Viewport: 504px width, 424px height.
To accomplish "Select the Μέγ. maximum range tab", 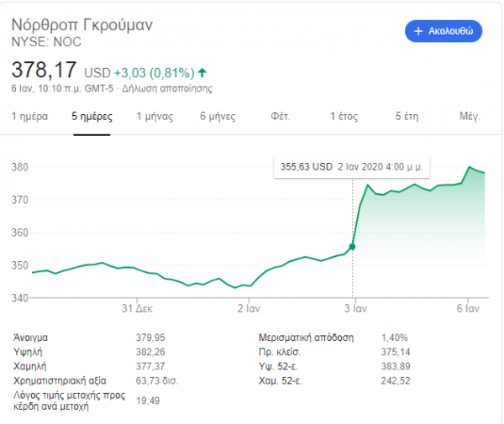I will (470, 116).
